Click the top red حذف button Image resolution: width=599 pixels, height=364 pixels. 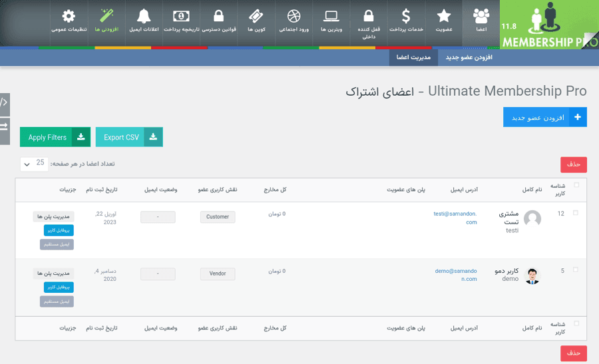point(574,164)
